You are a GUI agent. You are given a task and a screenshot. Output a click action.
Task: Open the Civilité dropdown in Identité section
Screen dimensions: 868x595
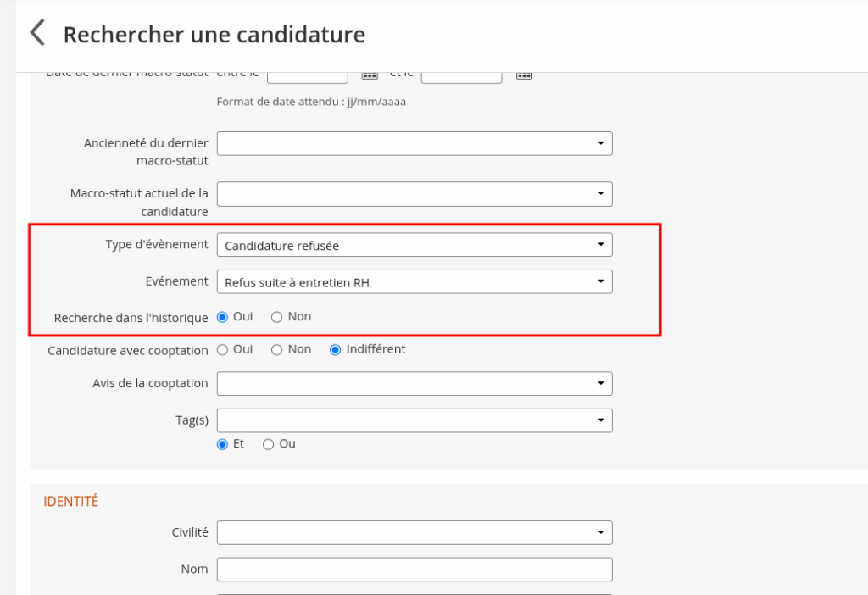[415, 533]
